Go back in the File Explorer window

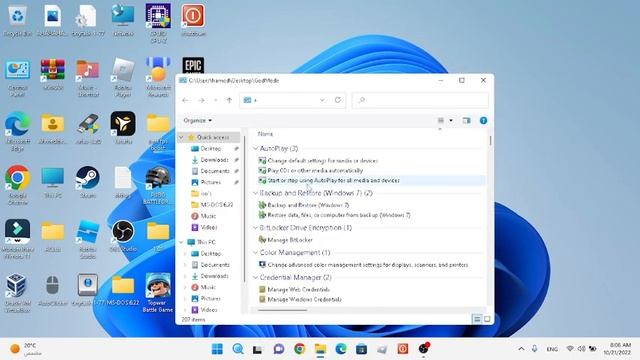coord(185,100)
